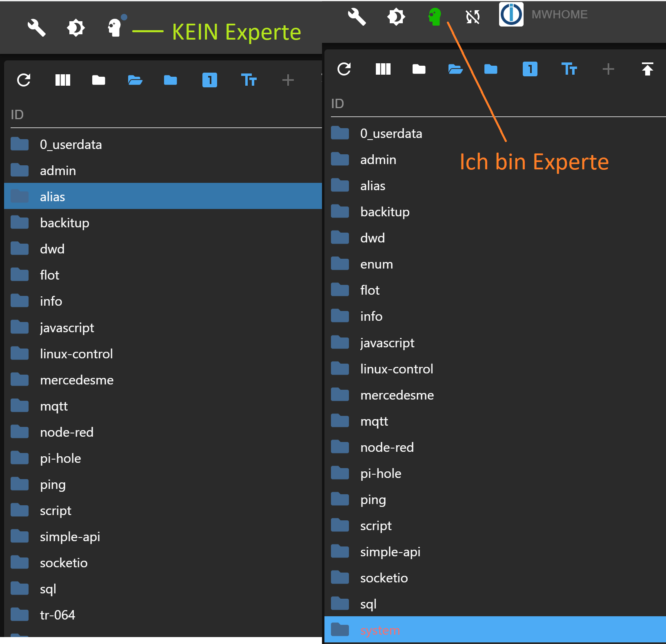This screenshot has width=666, height=644.
Task: Click the ioBroker logo next to MWHOME
Action: coord(511,14)
